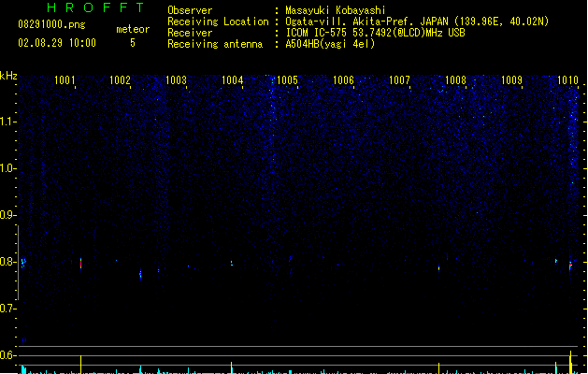Image resolution: width=588 pixels, height=374 pixels.
Task: Click the date stamp 02.08.29 10:00
Action: tap(57, 43)
